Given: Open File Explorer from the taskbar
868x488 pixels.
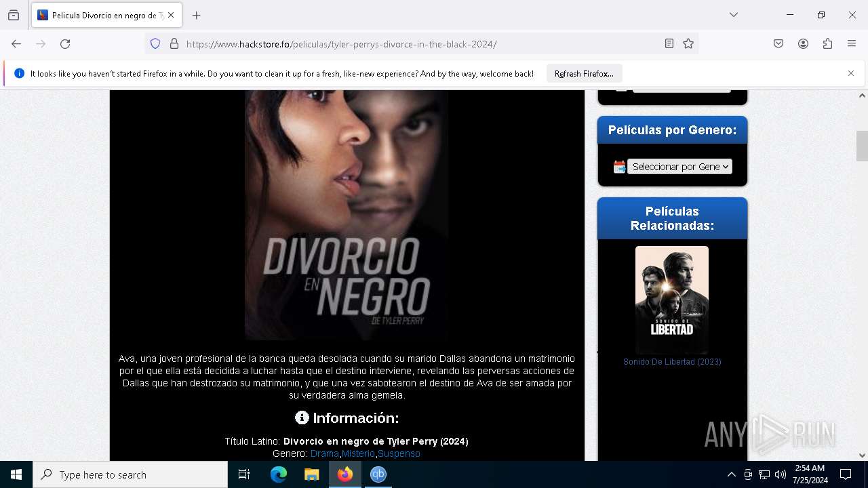Looking at the screenshot, I should (x=311, y=474).
